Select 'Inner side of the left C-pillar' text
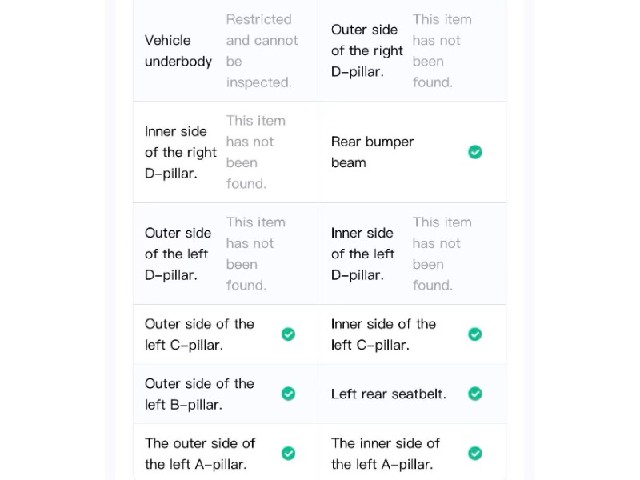Image resolution: width=640 pixels, height=480 pixels. (x=383, y=334)
